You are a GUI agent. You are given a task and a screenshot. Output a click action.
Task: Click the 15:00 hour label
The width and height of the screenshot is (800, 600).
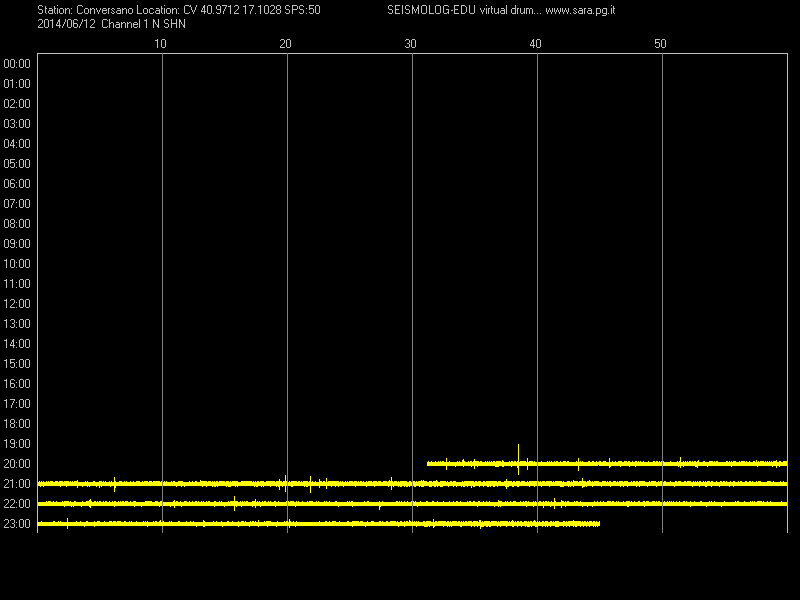17,364
